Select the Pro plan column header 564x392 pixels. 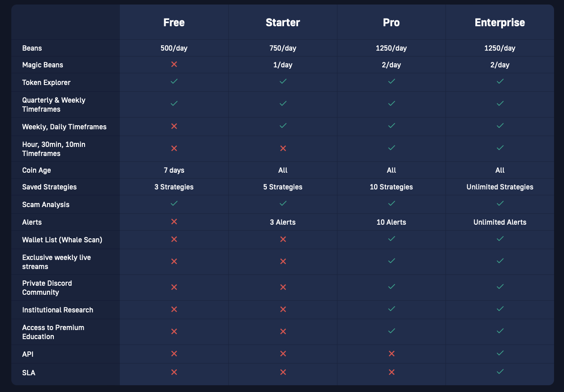[x=391, y=23]
